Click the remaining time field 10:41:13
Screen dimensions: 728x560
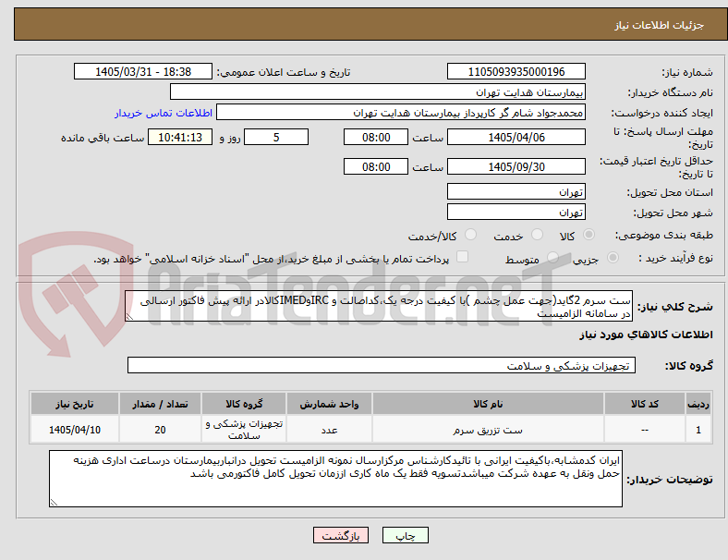point(180,137)
